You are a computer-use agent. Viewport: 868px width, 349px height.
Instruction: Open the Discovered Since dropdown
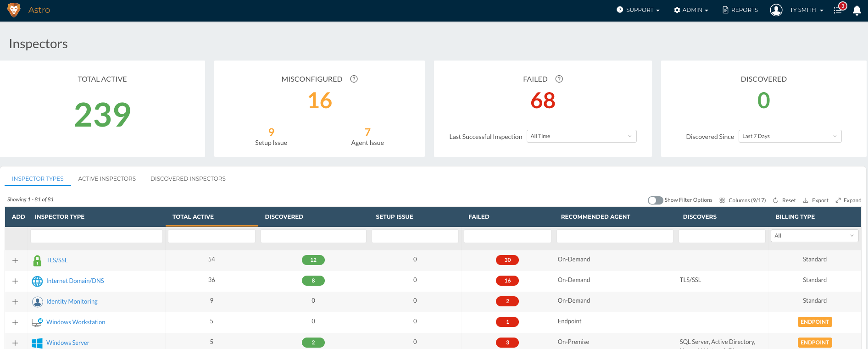tap(790, 136)
